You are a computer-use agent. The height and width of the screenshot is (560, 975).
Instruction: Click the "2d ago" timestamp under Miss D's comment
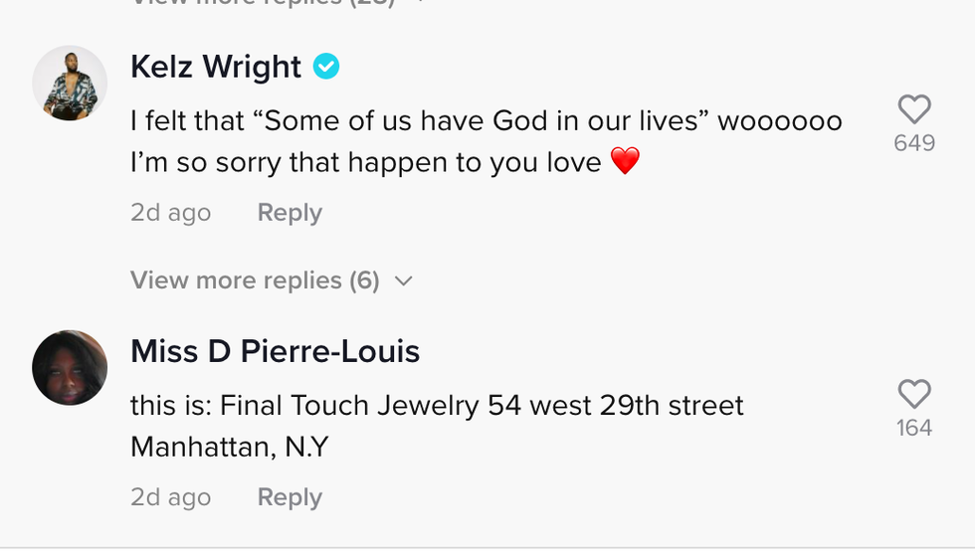point(170,497)
